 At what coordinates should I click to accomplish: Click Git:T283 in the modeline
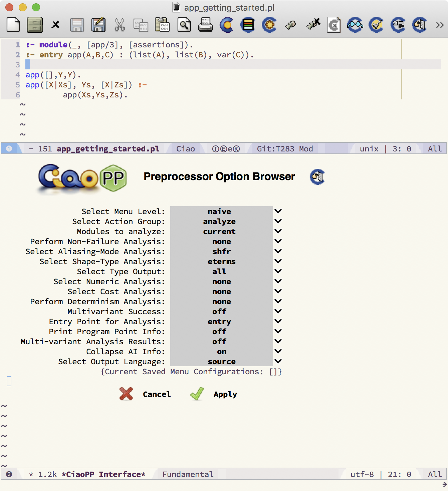click(x=275, y=149)
